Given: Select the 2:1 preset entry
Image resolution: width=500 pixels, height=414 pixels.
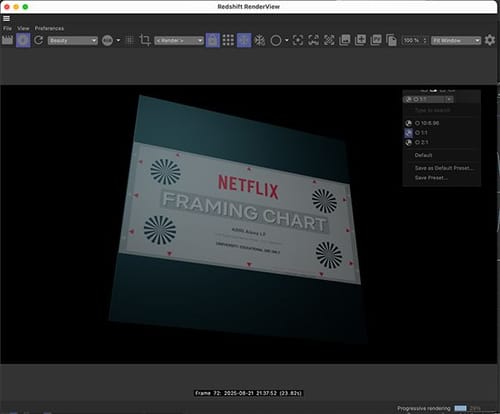Looking at the screenshot, I should [422, 142].
